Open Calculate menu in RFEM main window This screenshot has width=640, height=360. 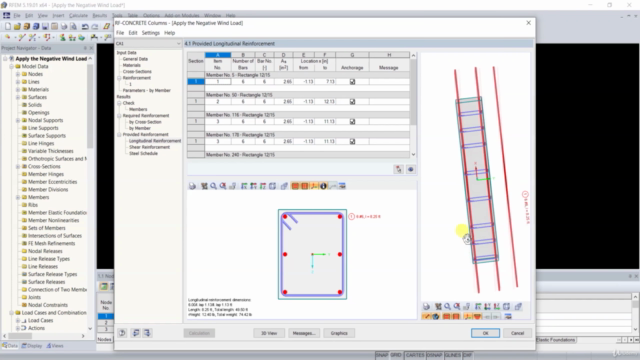point(78,16)
